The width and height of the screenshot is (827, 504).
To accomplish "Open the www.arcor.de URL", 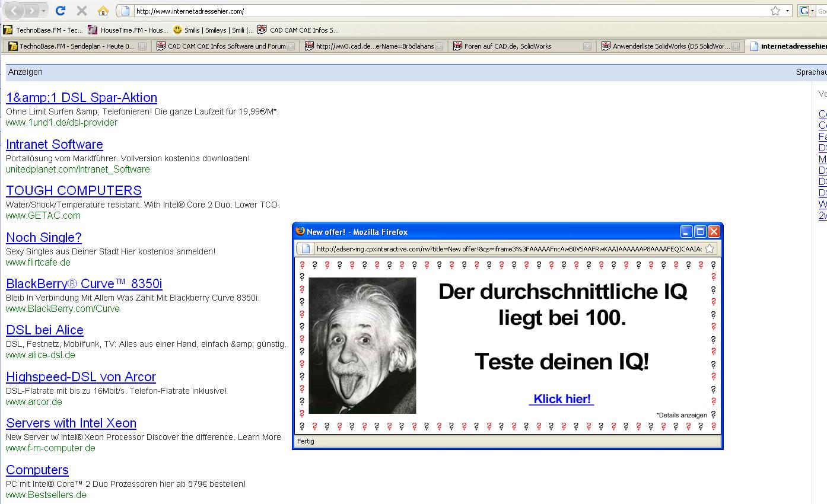I will tap(34, 402).
